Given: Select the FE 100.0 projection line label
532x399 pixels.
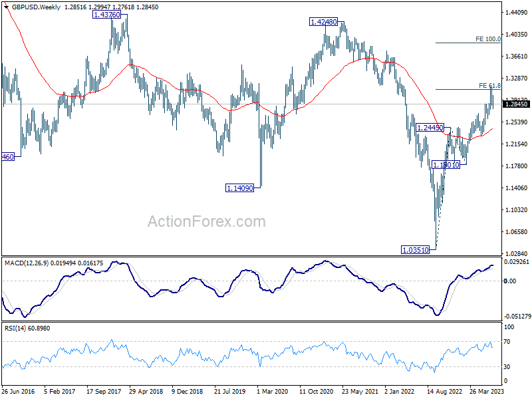Looking at the screenshot, I should (x=488, y=39).
